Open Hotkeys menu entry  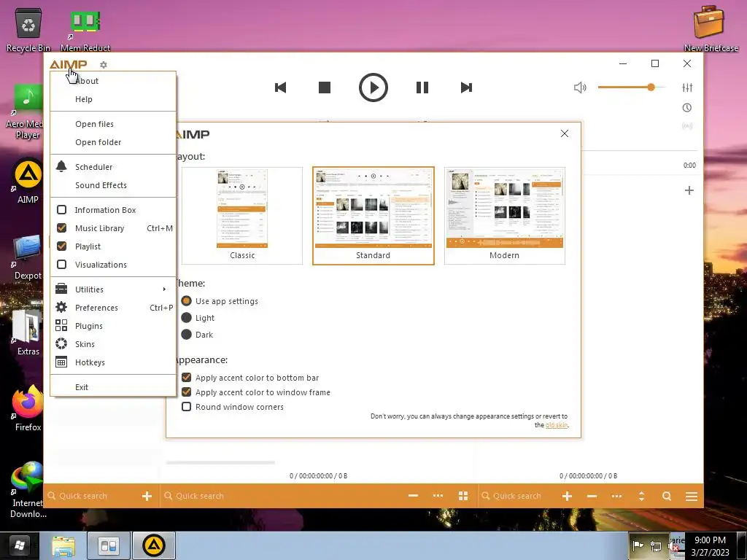point(113,362)
